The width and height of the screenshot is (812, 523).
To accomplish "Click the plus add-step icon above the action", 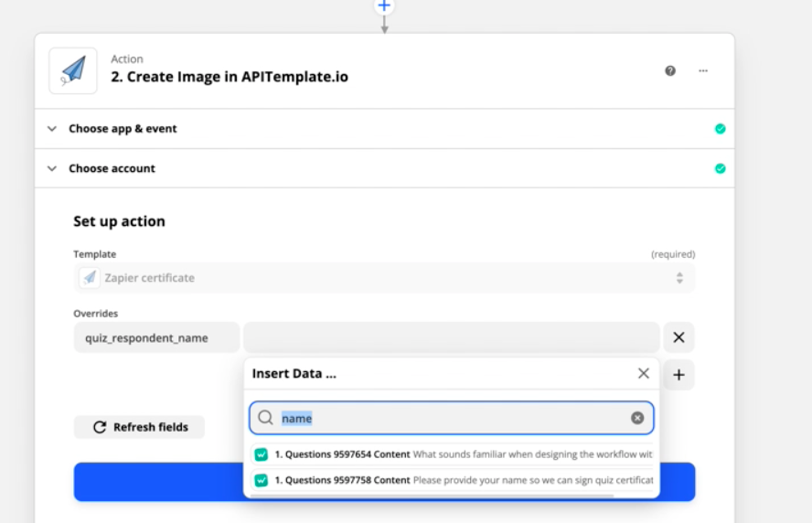I will click(384, 5).
